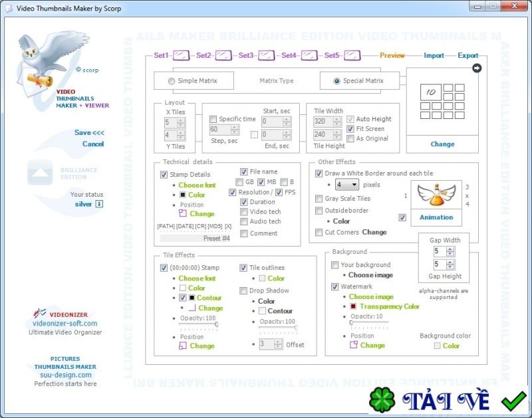Increase the X Tiles spinner value
Image resolution: width=532 pixels, height=418 pixels.
tap(181, 120)
